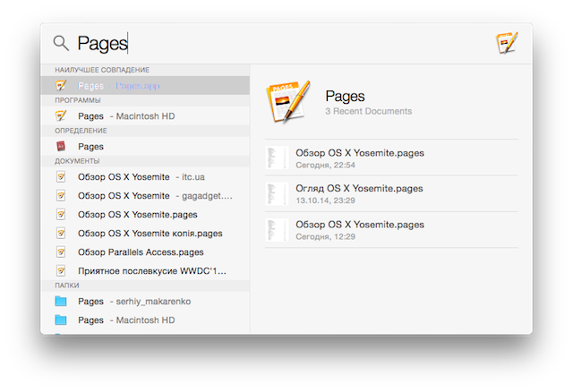Screen dimensions: 573x392
Task: Click the Pages title in preview pane
Action: (345, 96)
